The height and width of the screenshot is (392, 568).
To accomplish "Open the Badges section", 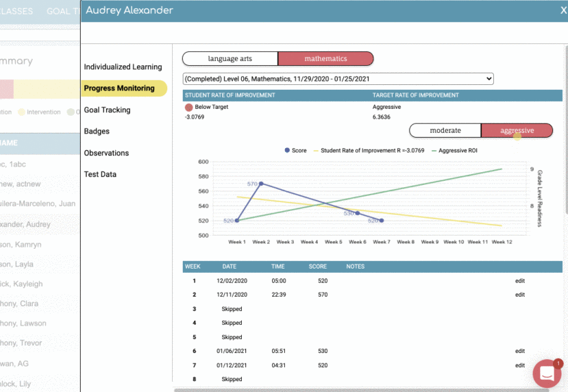I will (97, 131).
